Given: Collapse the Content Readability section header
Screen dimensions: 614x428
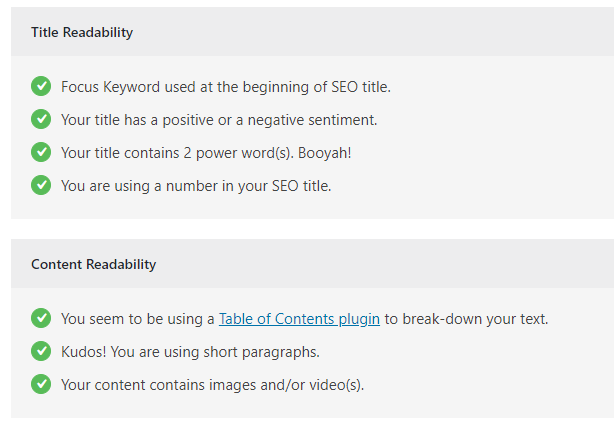Looking at the screenshot, I should (312, 264).
